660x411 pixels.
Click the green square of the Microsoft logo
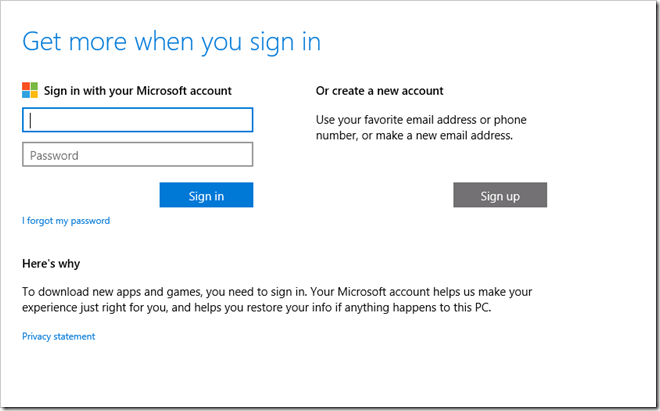click(34, 87)
